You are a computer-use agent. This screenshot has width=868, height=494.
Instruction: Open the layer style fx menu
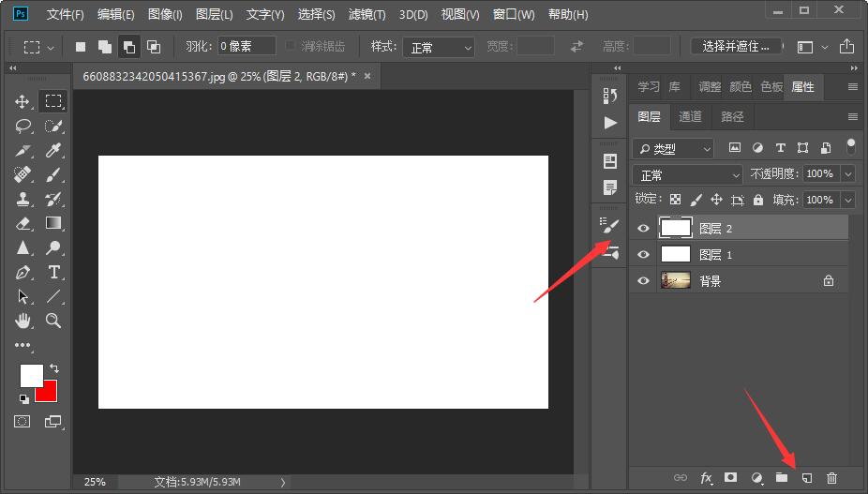(706, 477)
